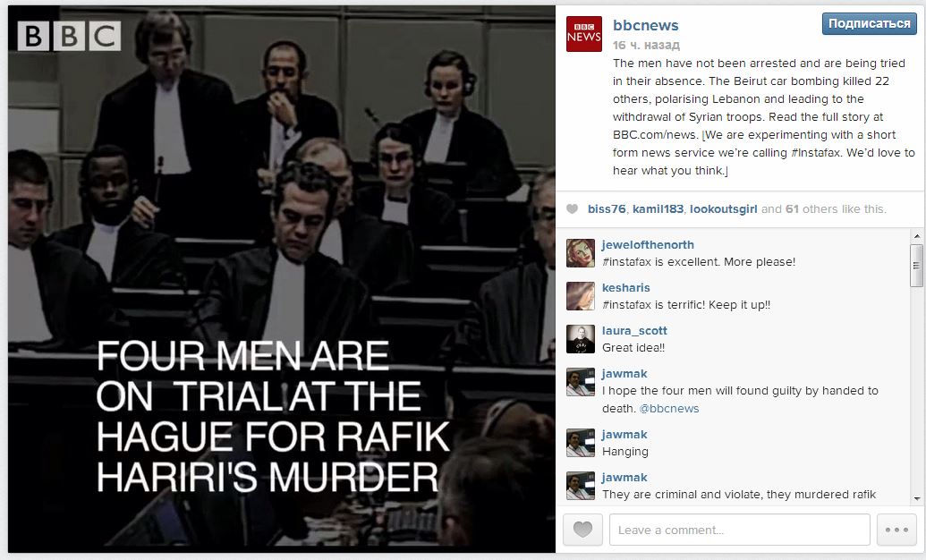Viewport: 926px width, 560px height.
Task: Click the @bbcnews mention in jawmak's comment
Action: pos(669,408)
